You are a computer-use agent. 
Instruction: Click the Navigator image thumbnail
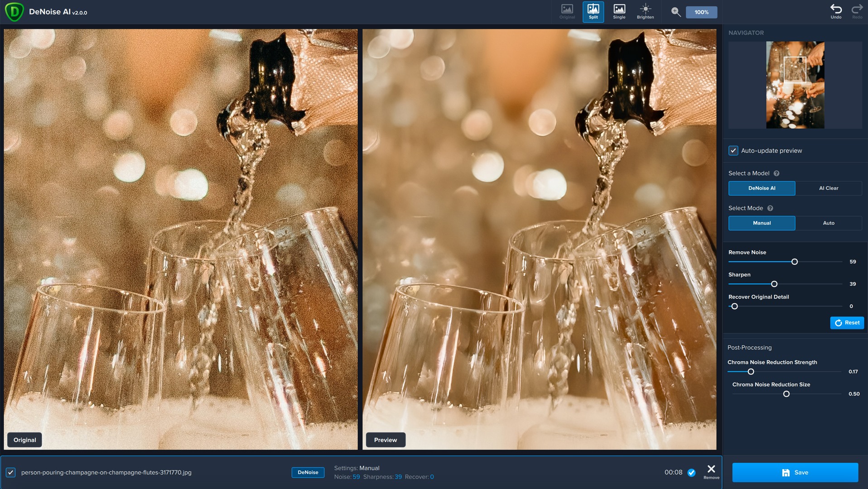click(795, 85)
